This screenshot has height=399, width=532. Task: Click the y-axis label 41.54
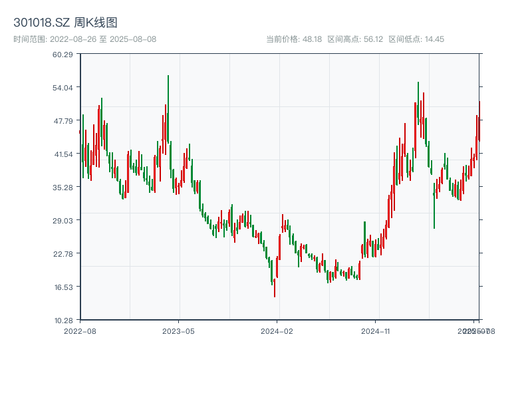tap(63, 154)
